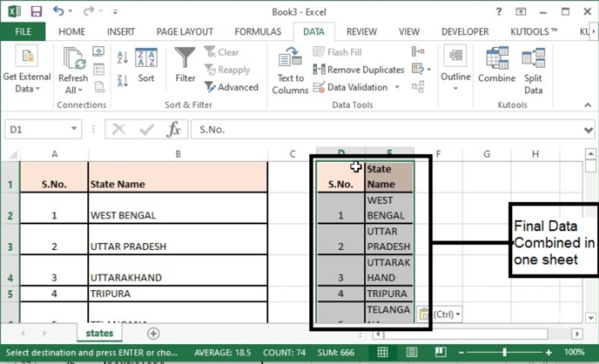
Task: Click the zoom slider handle
Action: click(504, 352)
